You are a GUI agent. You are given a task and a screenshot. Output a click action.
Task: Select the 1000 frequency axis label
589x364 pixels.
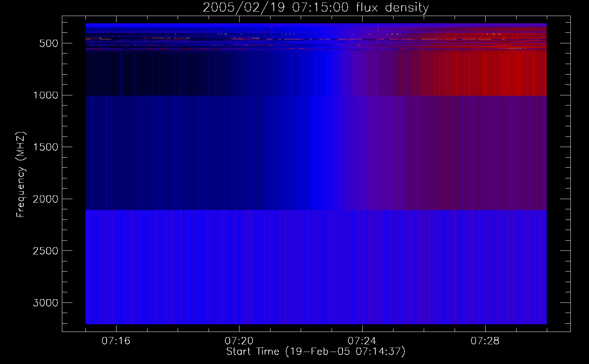pos(46,95)
